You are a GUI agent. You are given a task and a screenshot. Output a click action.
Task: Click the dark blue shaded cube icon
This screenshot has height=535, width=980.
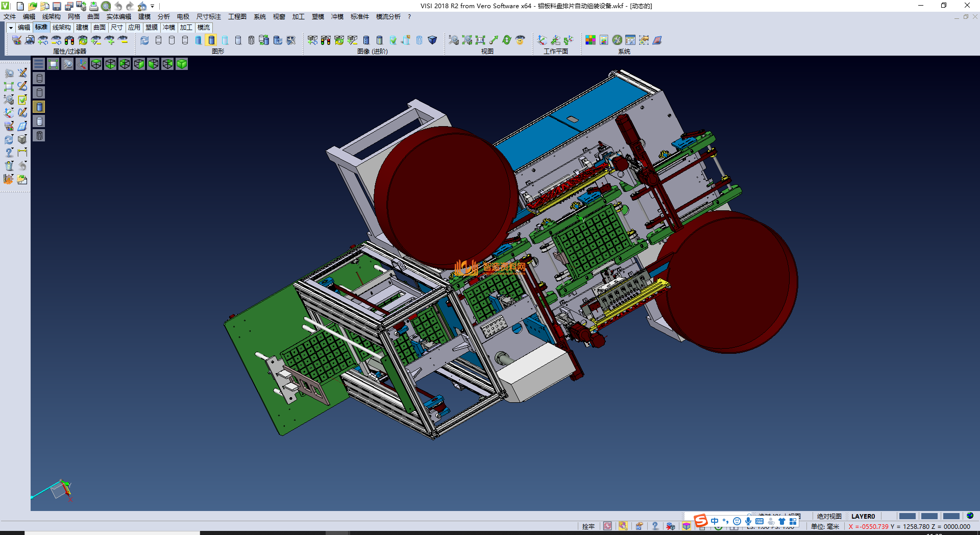432,40
